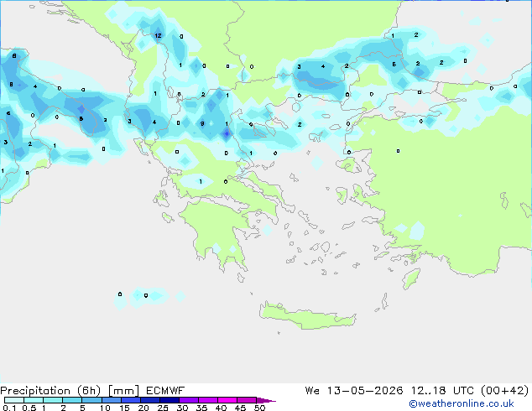The width and height of the screenshot is (532, 411).
Task: Open the weatheronline.co.uk link
Action: [462, 403]
